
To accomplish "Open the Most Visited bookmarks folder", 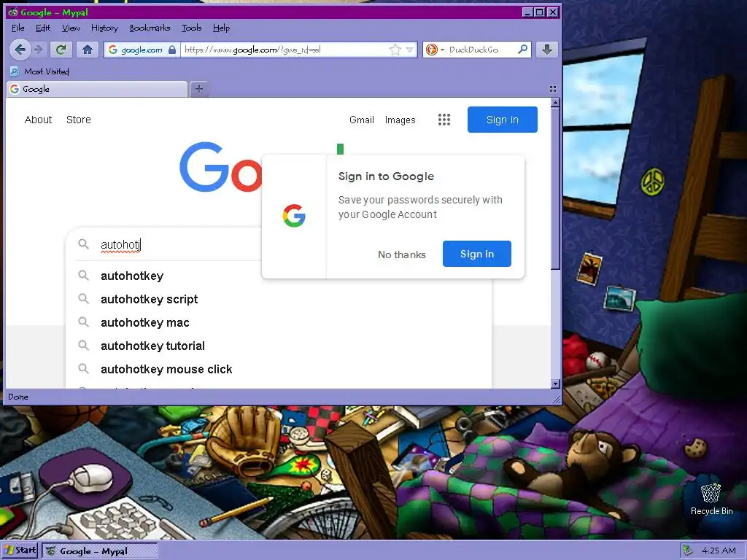I will [x=40, y=71].
